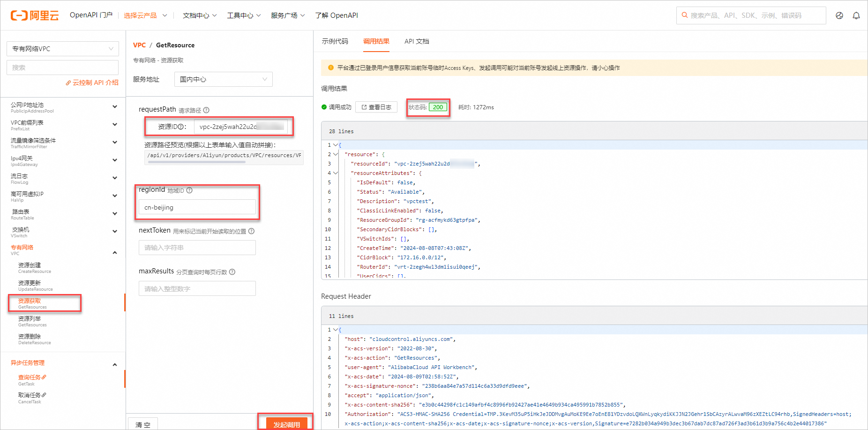The image size is (868, 430).
Task: Click the maxResults input field
Action: point(197,288)
